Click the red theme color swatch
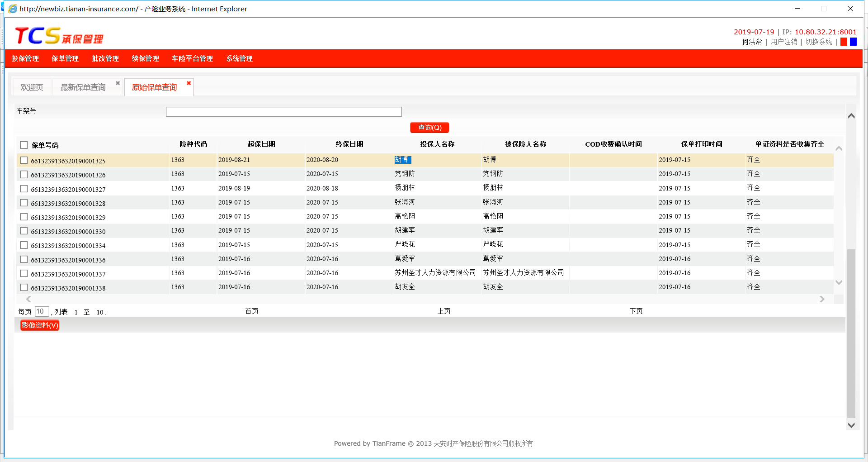 (x=844, y=42)
